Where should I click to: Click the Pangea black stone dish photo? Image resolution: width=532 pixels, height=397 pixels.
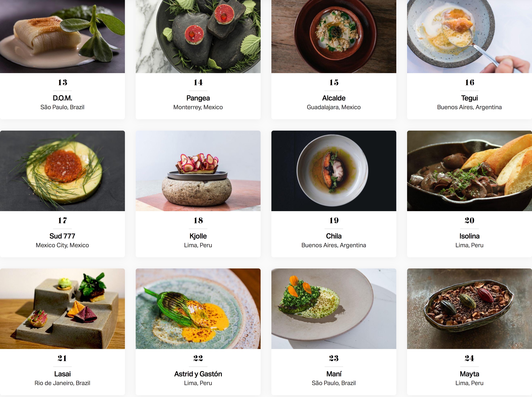198,36
